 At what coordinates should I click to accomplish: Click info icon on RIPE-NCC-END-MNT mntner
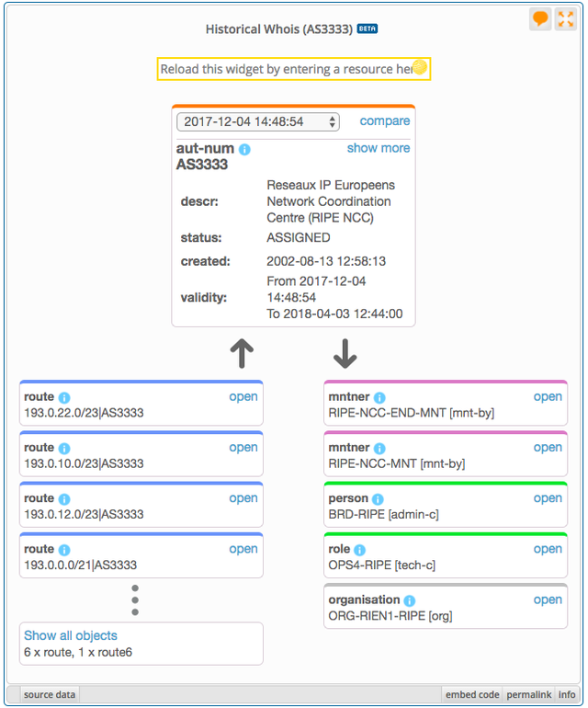(x=380, y=398)
